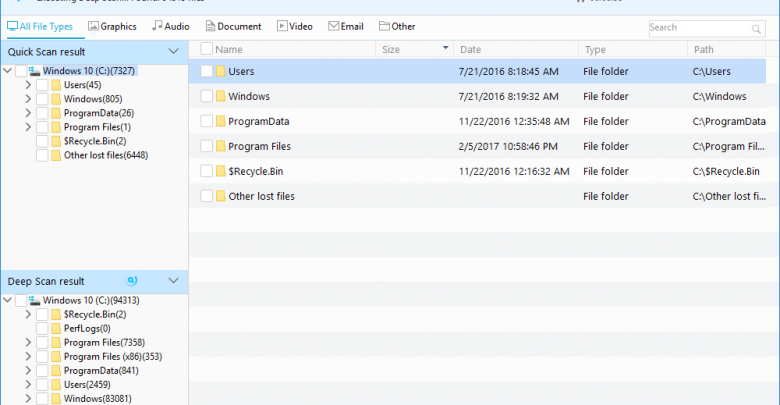The image size is (780, 405).
Task: Select the Video filter tab
Action: [x=294, y=26]
